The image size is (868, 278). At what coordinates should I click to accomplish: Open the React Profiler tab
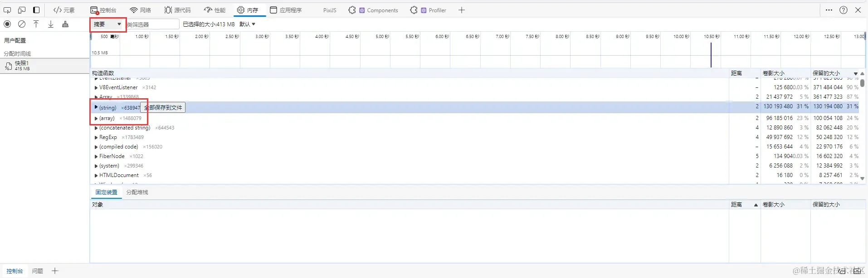coord(428,10)
